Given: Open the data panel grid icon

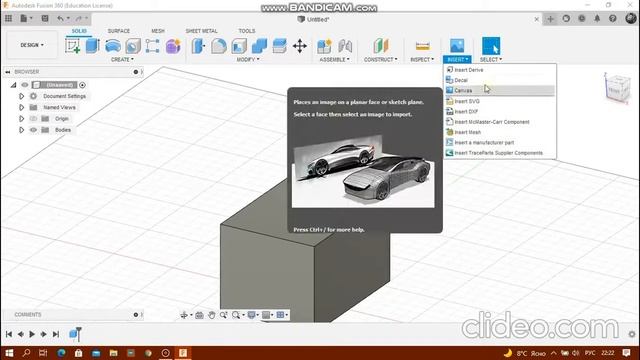Looking at the screenshot, I should pyautogui.click(x=8, y=18).
